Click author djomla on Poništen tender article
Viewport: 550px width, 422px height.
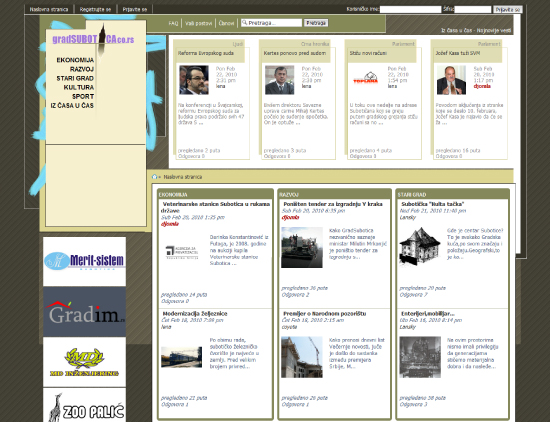tap(290, 217)
